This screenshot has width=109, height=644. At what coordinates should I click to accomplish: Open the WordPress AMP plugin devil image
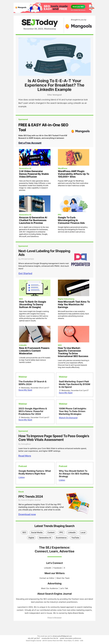point(74,157)
